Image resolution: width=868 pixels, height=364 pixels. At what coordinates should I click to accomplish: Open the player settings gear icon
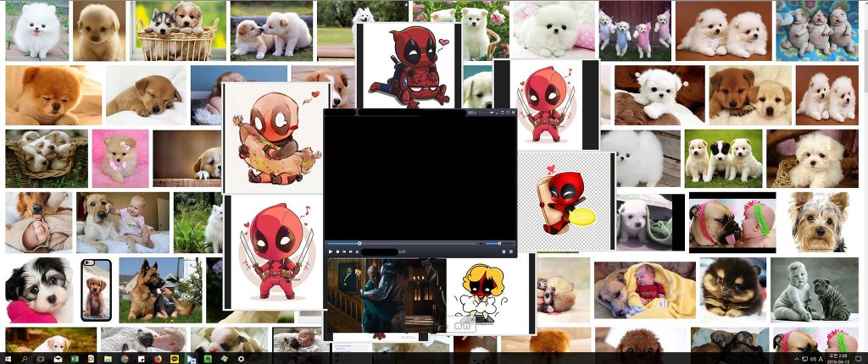(x=511, y=251)
